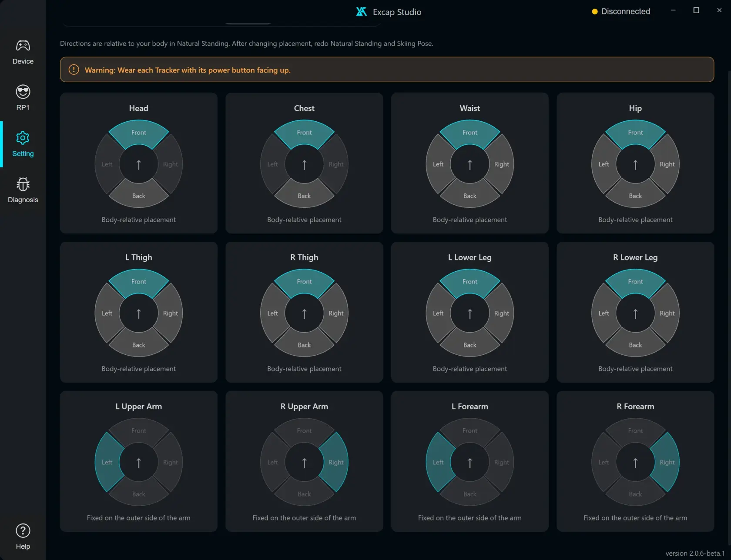
Task: Open the Help question mark icon
Action: 23,530
